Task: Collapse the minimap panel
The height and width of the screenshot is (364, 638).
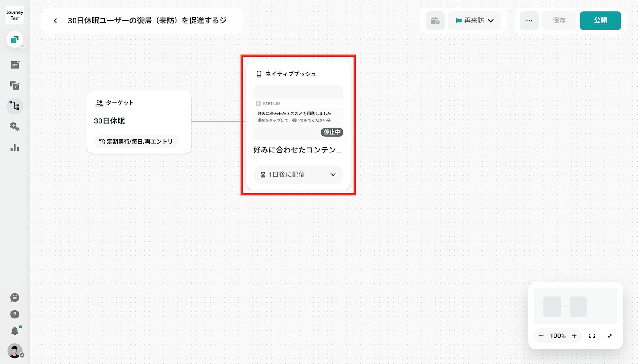Action: 610,336
